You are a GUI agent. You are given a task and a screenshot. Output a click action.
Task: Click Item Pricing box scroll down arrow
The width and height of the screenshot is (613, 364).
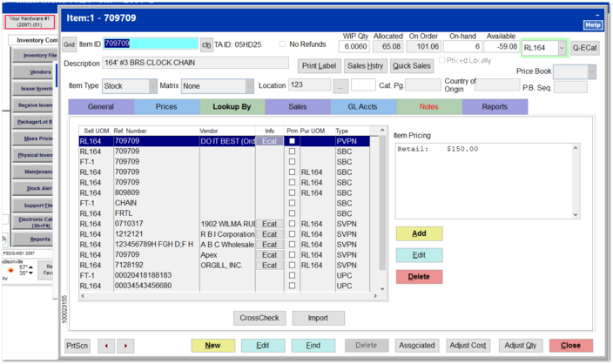[x=575, y=214]
